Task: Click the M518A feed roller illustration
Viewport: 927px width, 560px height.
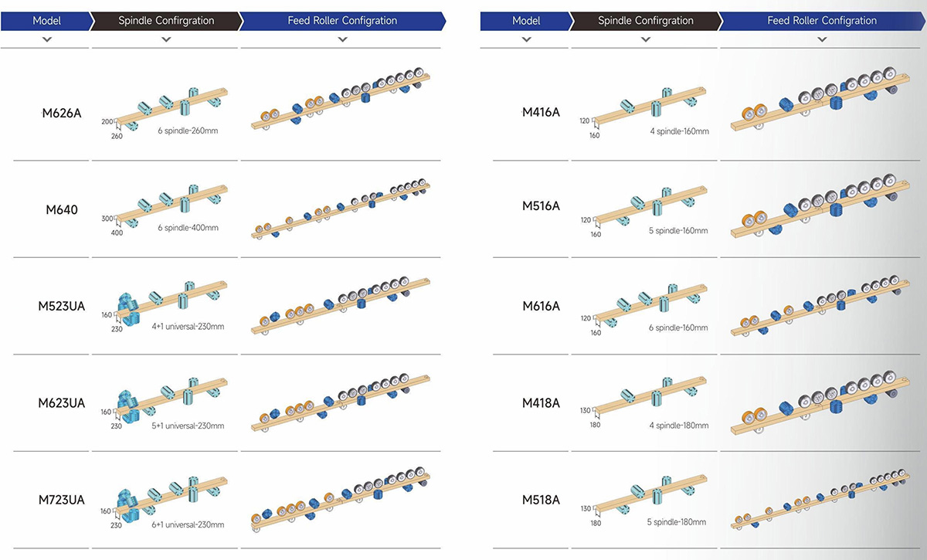Action: coord(820,500)
